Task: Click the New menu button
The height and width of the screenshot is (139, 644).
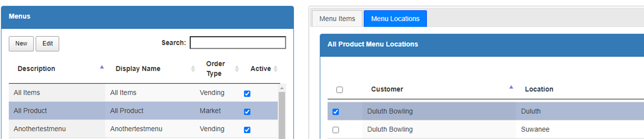Action: pos(21,44)
